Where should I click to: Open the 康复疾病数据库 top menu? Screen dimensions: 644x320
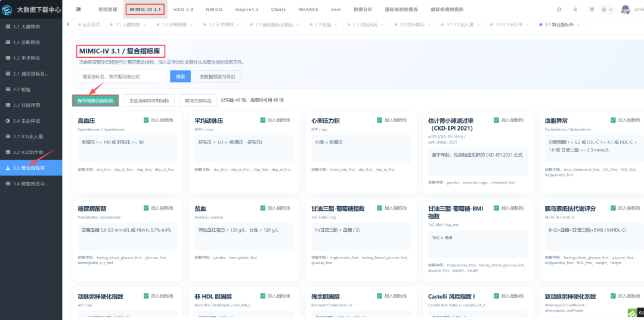(x=447, y=9)
